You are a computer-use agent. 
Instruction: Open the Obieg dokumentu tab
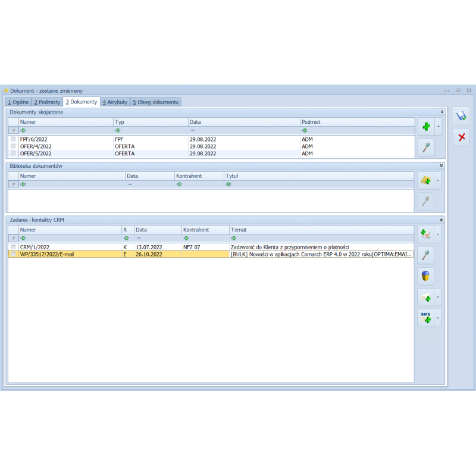[155, 102]
